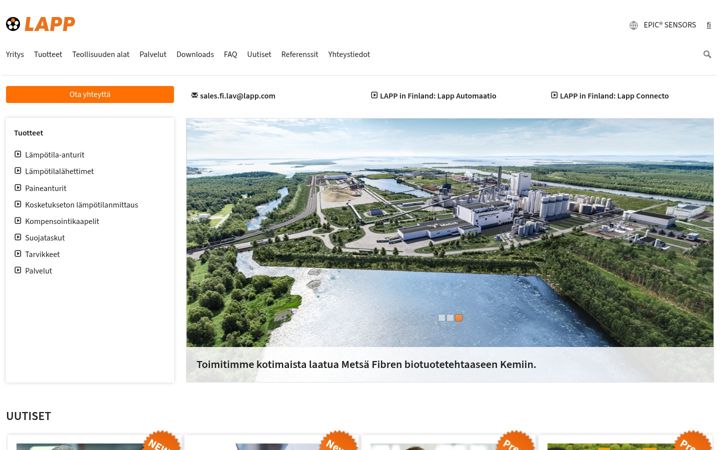Click EPIC SENSORS text in header

click(669, 25)
